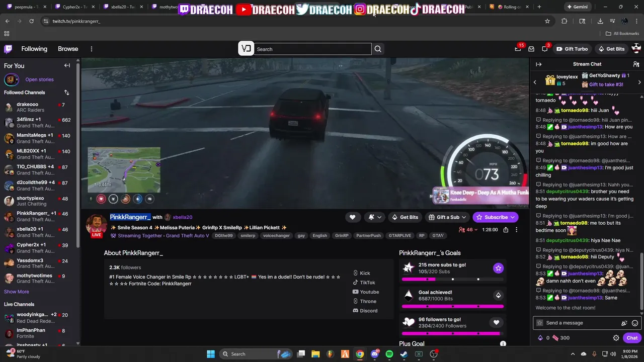This screenshot has width=644, height=362.
Task: Open Spotify from the taskbar
Action: click(x=389, y=354)
